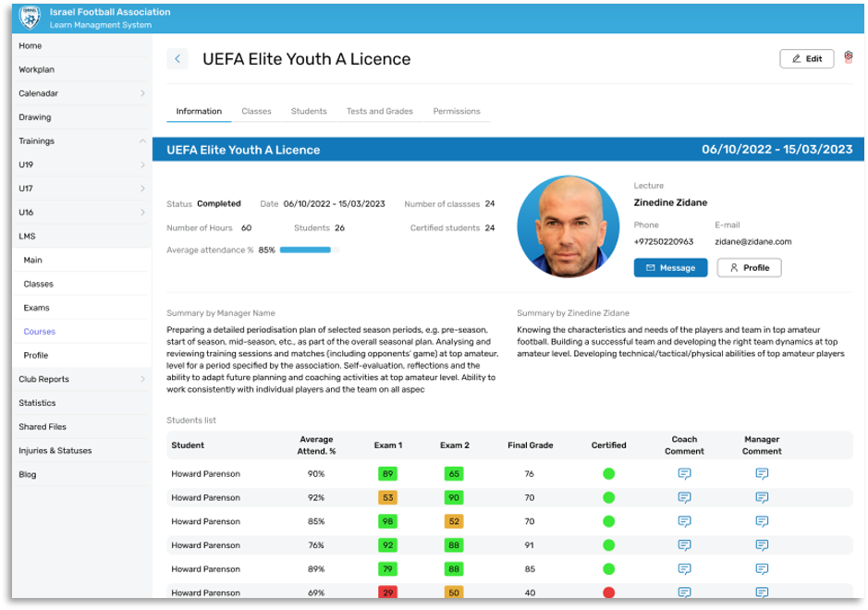Open manager comment for the 85% attendance row
Image resolution: width=868 pixels, height=610 pixels.
[x=762, y=521]
